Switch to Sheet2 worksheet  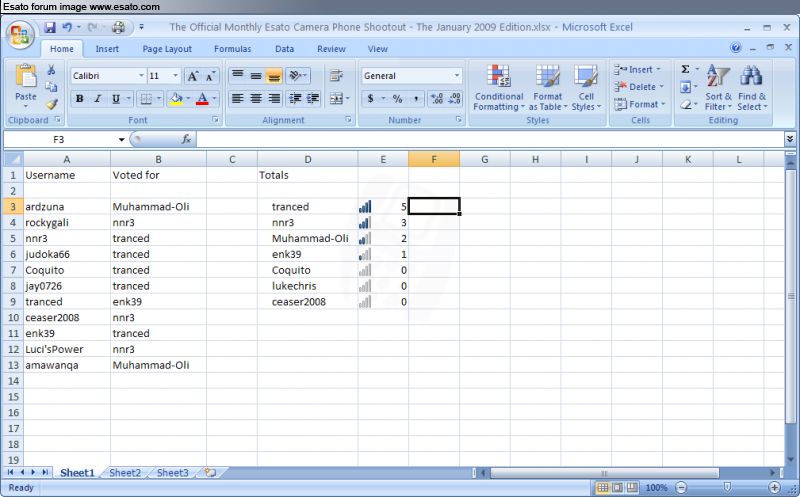click(125, 473)
